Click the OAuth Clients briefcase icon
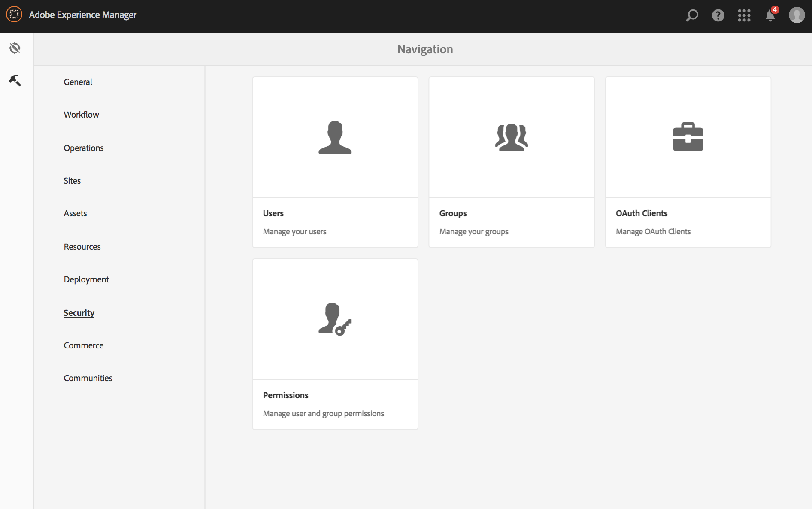This screenshot has width=812, height=509. point(688,137)
